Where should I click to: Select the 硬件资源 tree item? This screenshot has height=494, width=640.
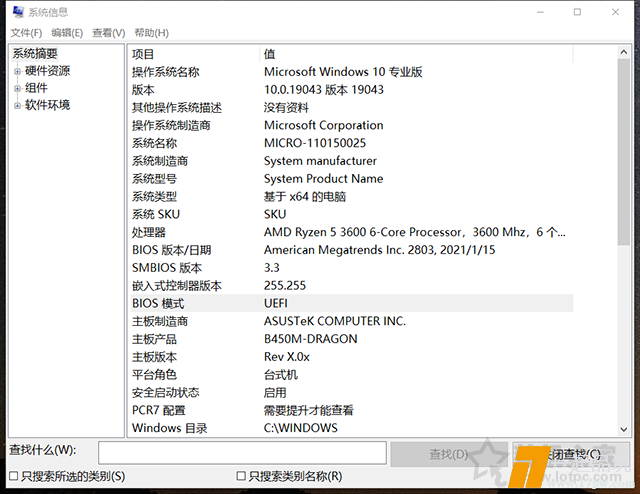click(47, 71)
